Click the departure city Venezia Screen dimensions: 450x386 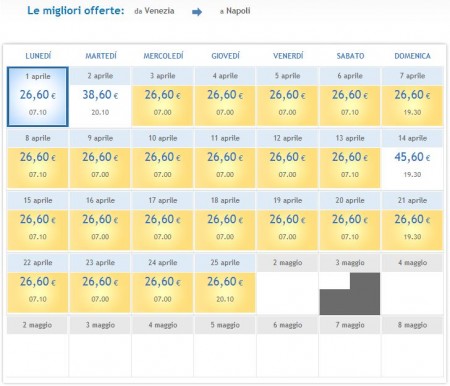159,11
